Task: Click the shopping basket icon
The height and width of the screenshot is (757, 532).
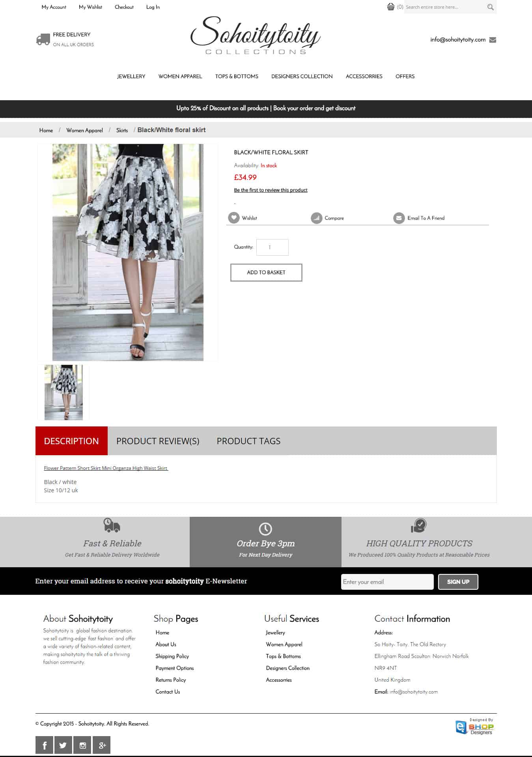Action: [390, 7]
